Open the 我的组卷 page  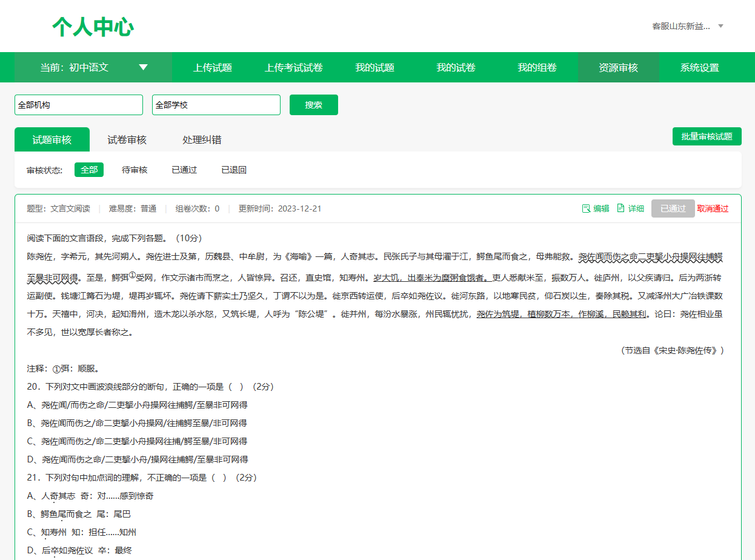coord(537,67)
